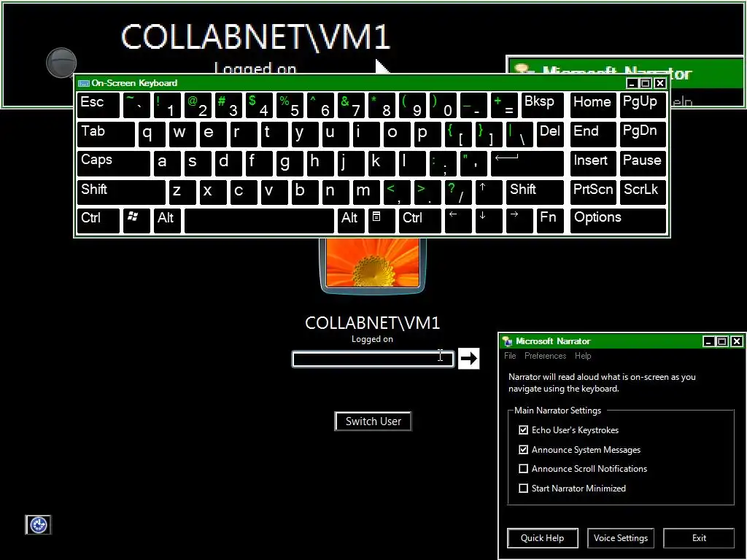
Task: Hit the space bar on On-Screen Keyboard
Action: pos(259,220)
